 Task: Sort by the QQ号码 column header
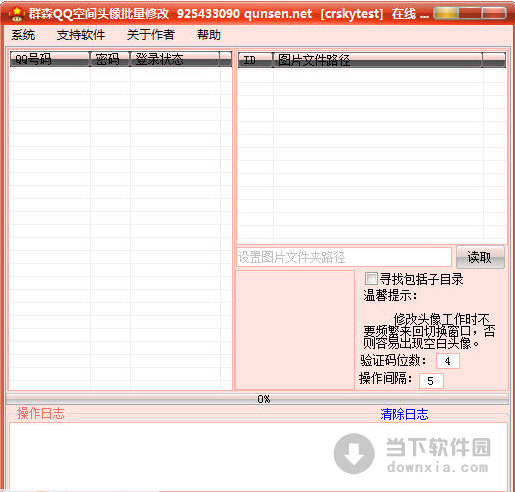pyautogui.click(x=50, y=59)
